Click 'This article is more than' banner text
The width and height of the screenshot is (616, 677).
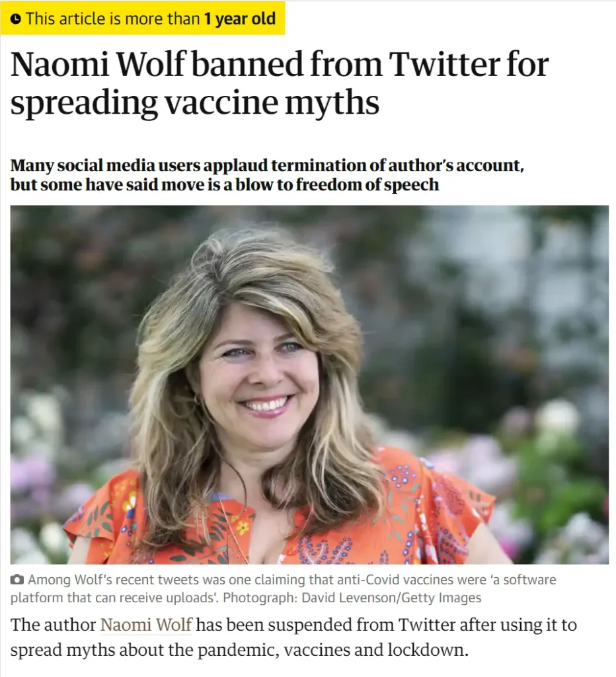112,19
